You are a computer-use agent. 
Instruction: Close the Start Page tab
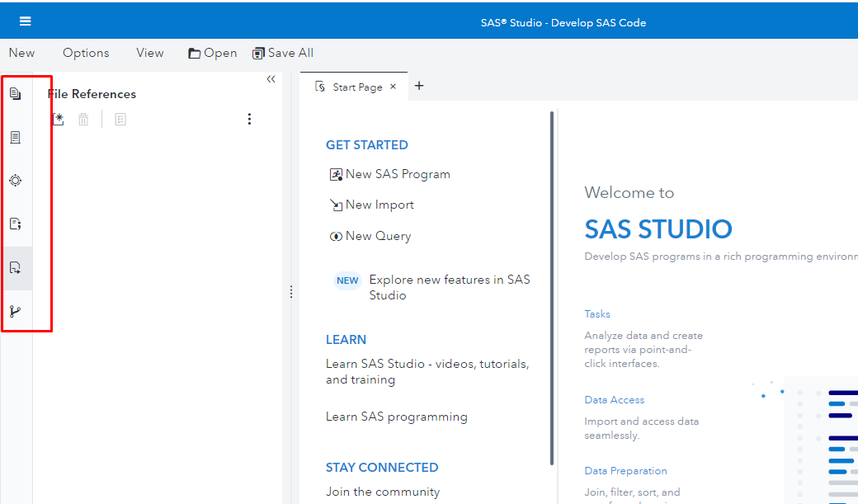pyautogui.click(x=393, y=86)
